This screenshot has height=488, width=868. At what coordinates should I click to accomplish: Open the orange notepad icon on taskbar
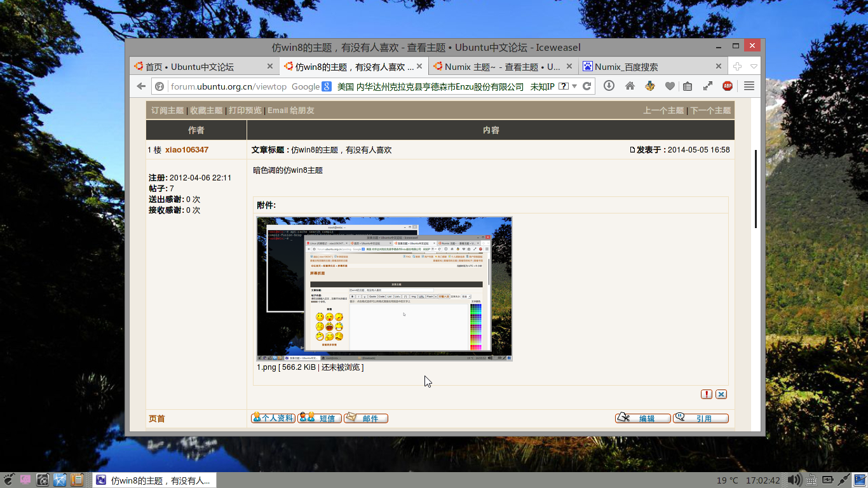point(77,480)
